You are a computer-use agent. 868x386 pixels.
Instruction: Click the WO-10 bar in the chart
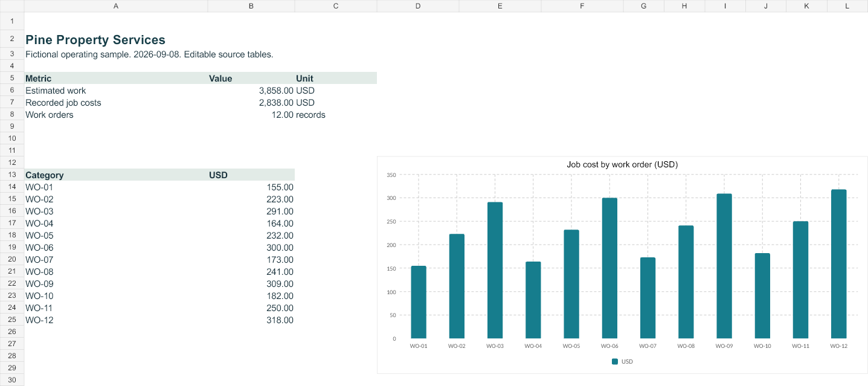coord(762,295)
